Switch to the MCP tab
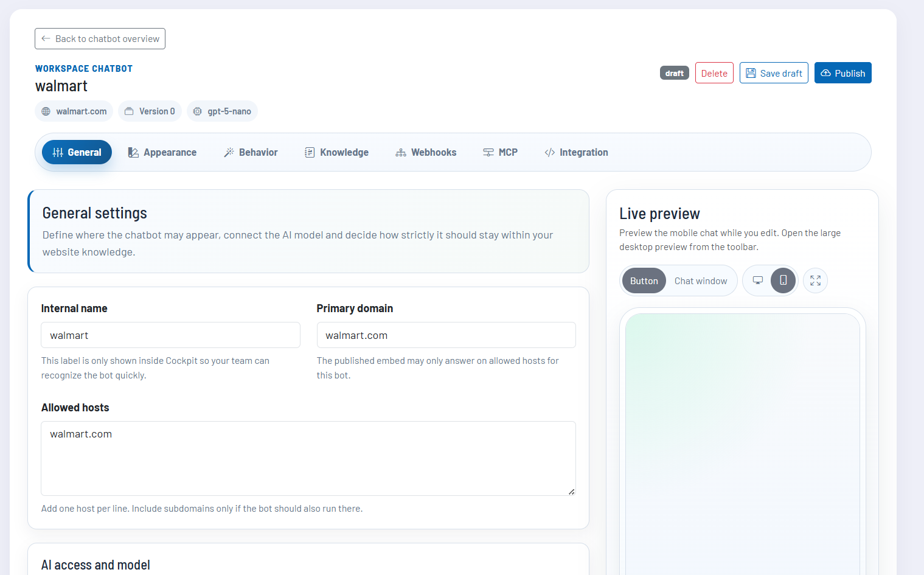 (500, 152)
